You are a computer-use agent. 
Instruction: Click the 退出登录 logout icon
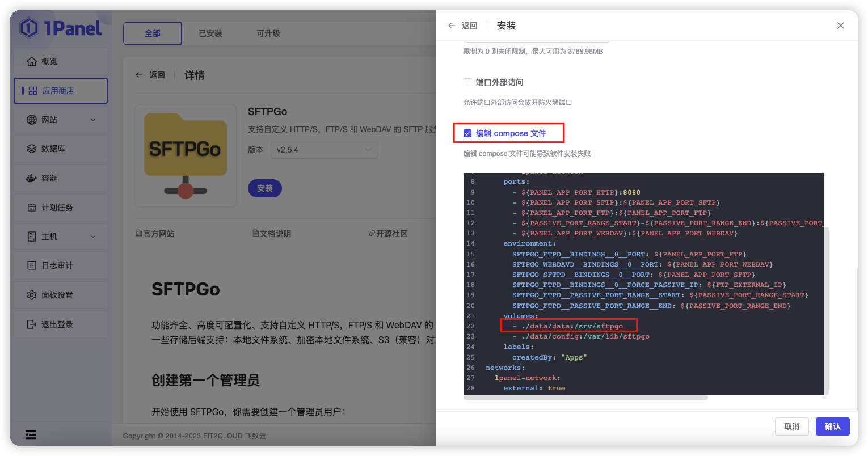click(x=32, y=324)
